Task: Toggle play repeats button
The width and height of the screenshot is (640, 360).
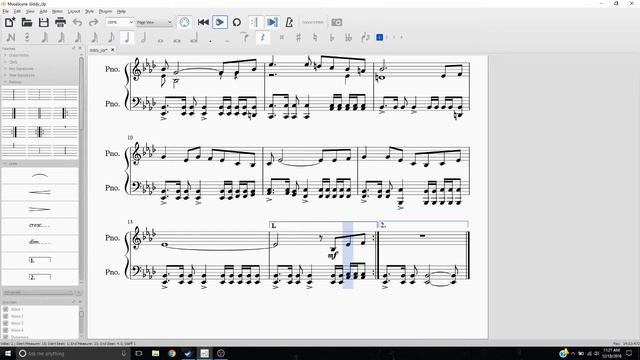Action: point(255,22)
